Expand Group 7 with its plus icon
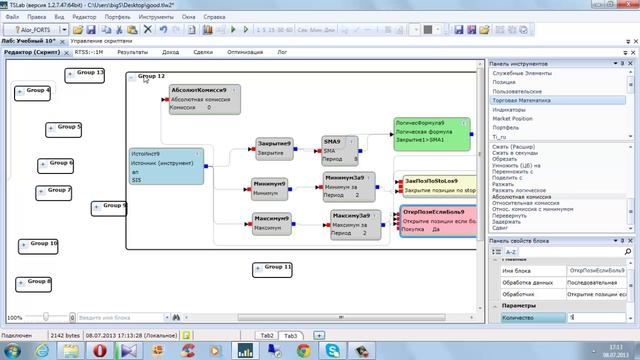 pyautogui.click(x=41, y=191)
